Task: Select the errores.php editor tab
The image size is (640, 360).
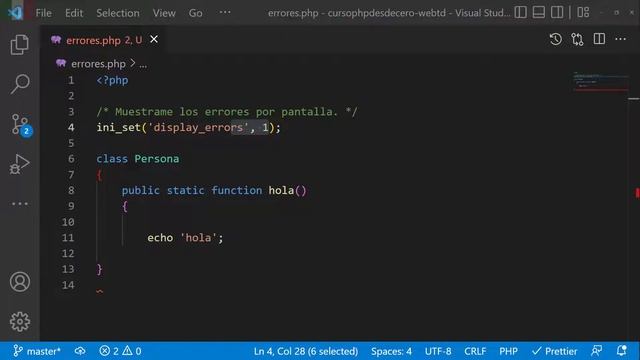Action: click(x=104, y=40)
